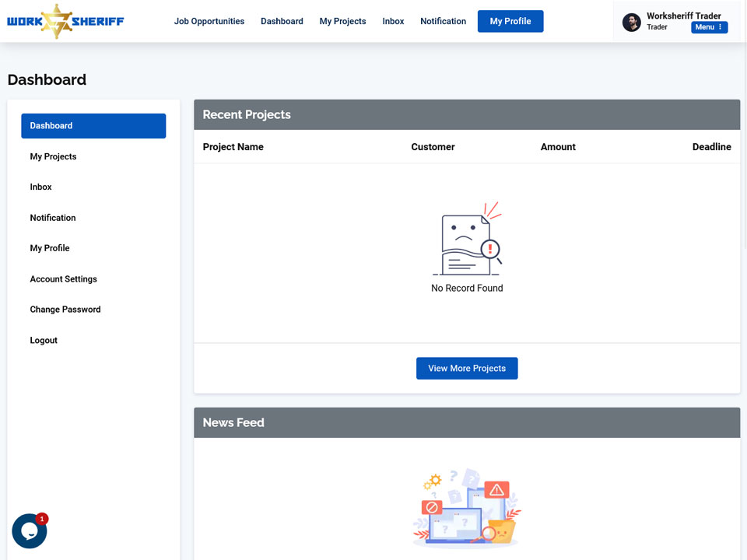
Task: Go to Dashboard in top navigation
Action: coord(282,22)
